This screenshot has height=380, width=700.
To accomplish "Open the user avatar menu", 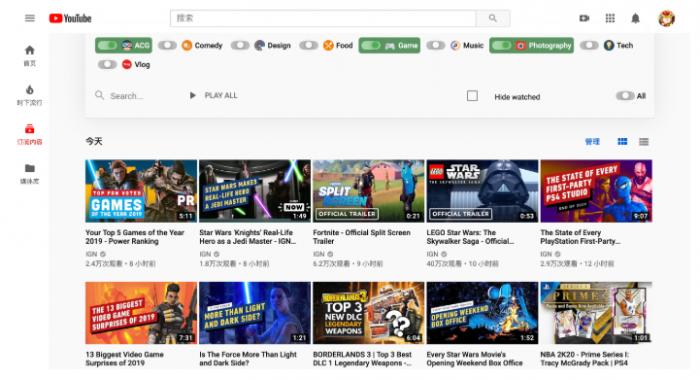I will point(667,18).
